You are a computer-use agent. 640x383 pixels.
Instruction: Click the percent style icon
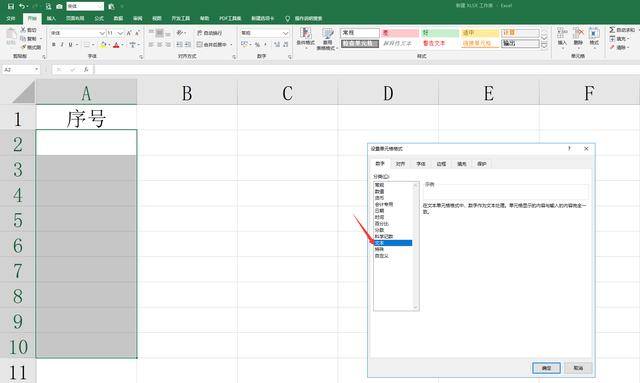tap(257, 45)
